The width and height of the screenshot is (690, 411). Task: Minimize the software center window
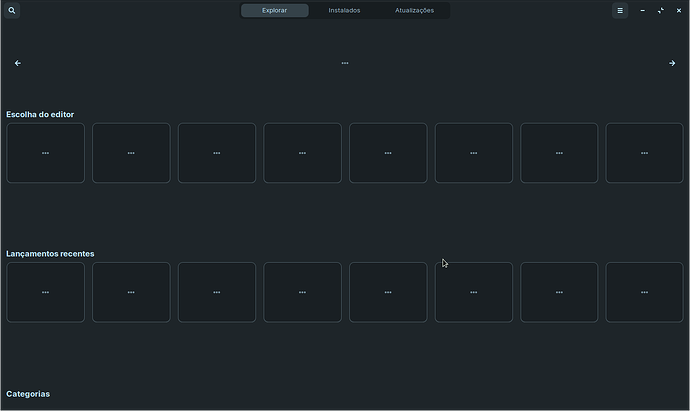pos(643,10)
